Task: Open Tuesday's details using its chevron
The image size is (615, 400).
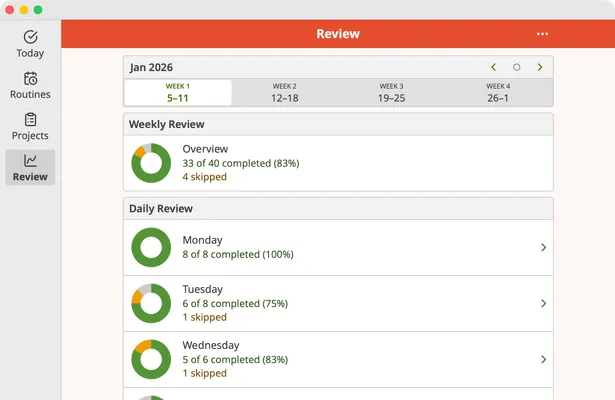Action: [x=544, y=304]
